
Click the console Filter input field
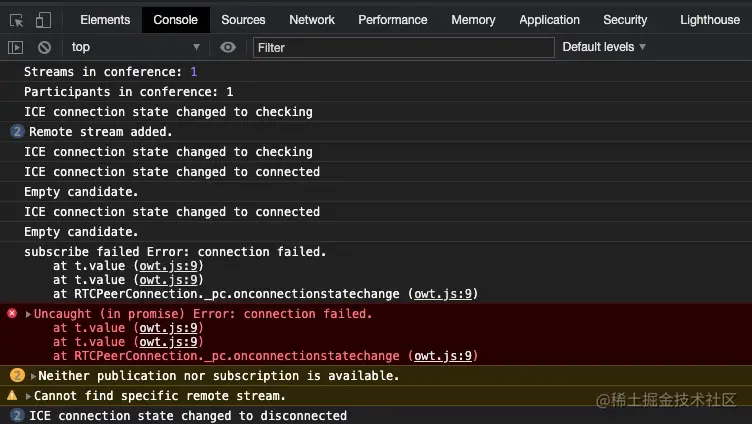click(404, 47)
